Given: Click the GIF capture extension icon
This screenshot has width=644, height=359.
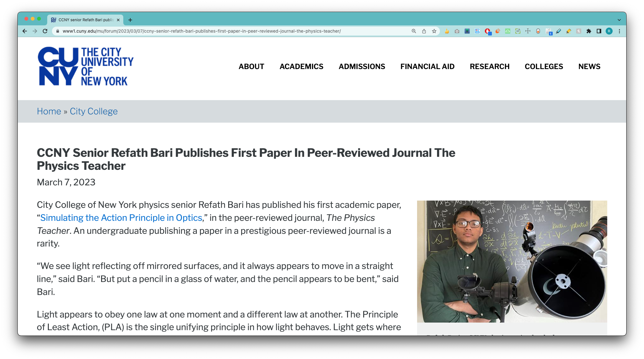Looking at the screenshot, I should click(518, 31).
